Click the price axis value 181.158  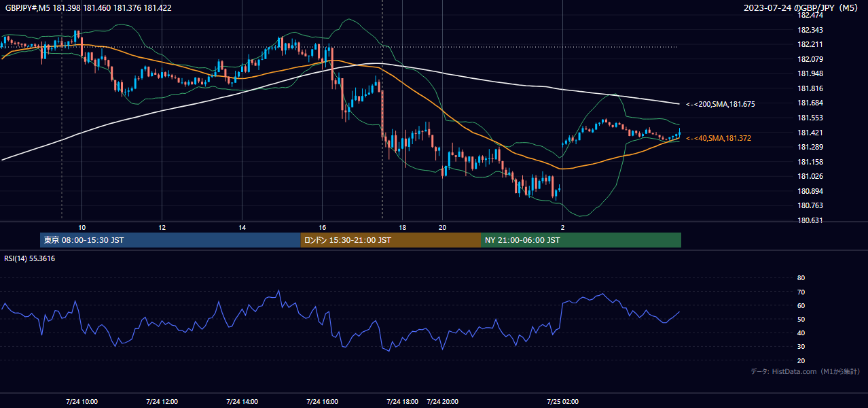coord(810,162)
